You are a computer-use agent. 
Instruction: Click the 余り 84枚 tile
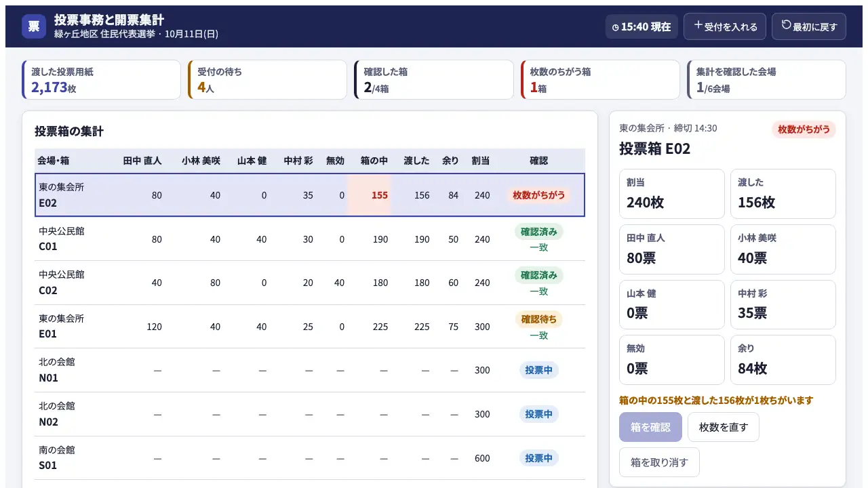(783, 360)
